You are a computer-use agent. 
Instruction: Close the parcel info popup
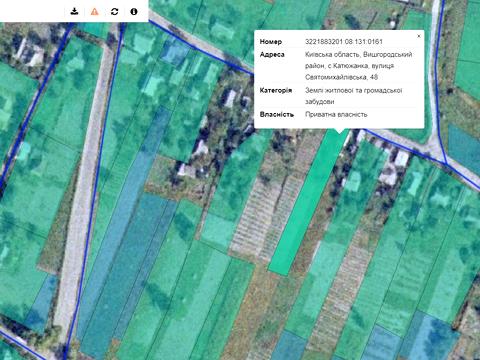(419, 36)
